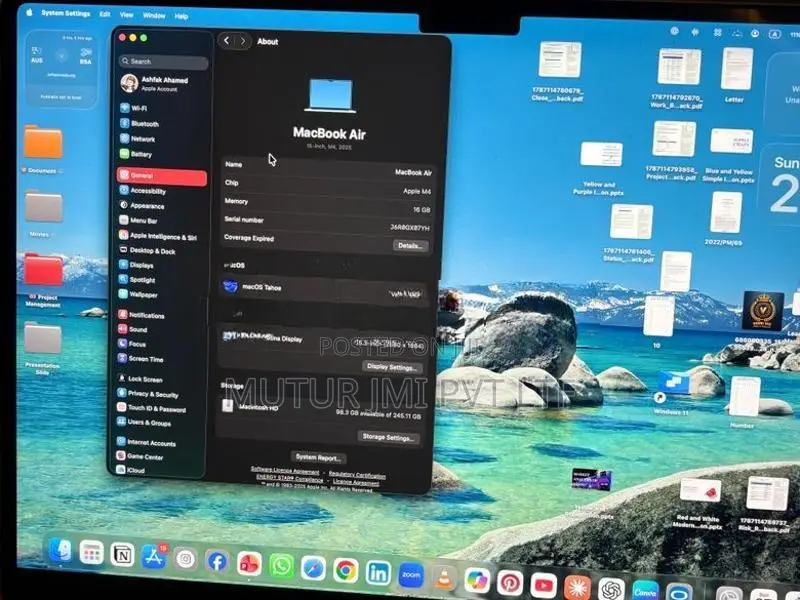Open the Regulatory Certification link
This screenshot has height=600, width=800.
[357, 475]
